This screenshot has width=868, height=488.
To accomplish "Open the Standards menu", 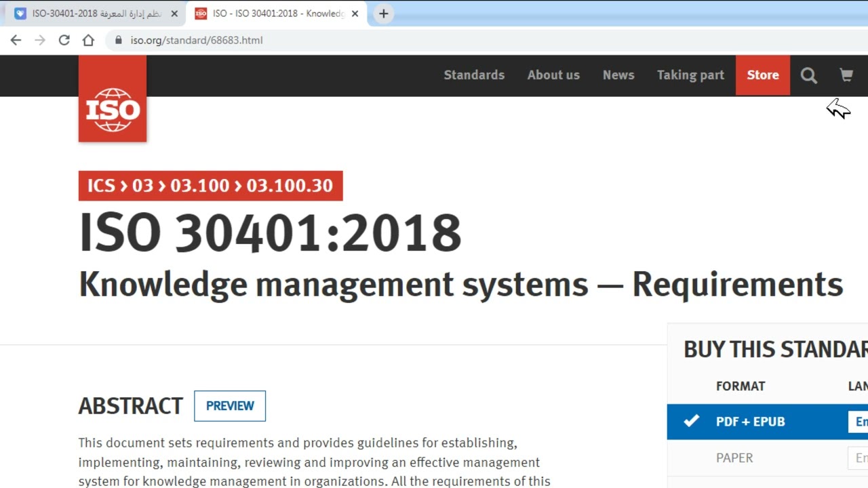I will click(x=474, y=75).
